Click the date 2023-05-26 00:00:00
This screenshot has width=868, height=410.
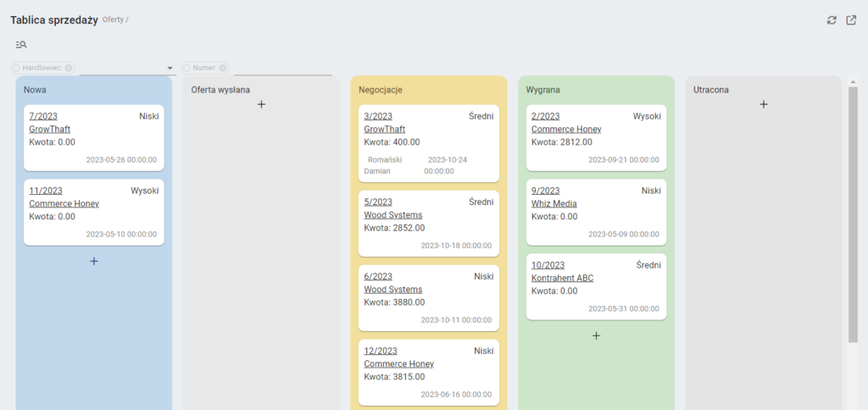(x=121, y=160)
